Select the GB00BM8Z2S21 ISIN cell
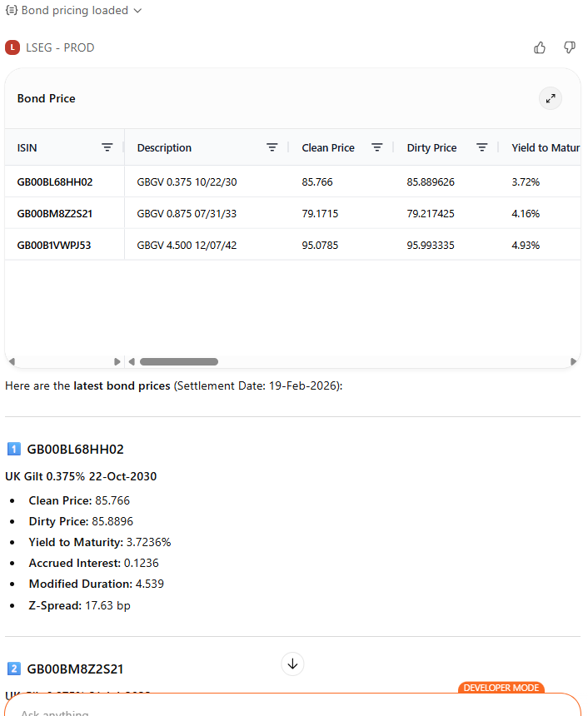 (x=55, y=213)
